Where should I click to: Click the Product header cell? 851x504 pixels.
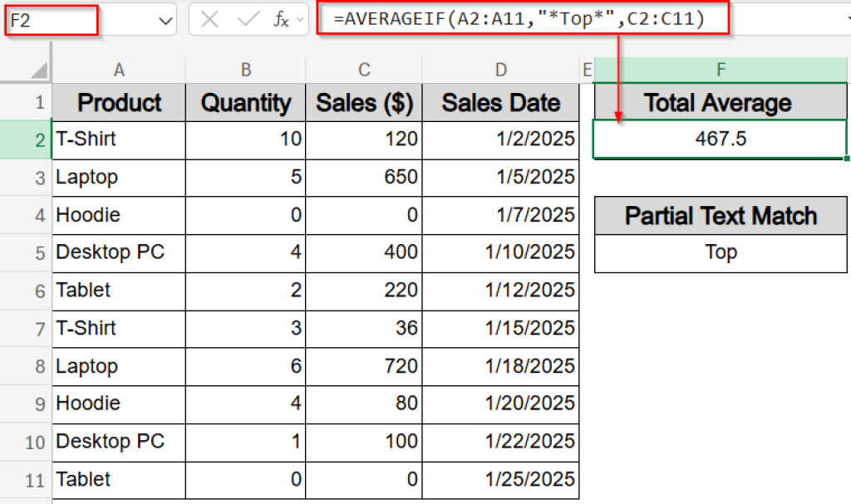point(118,101)
